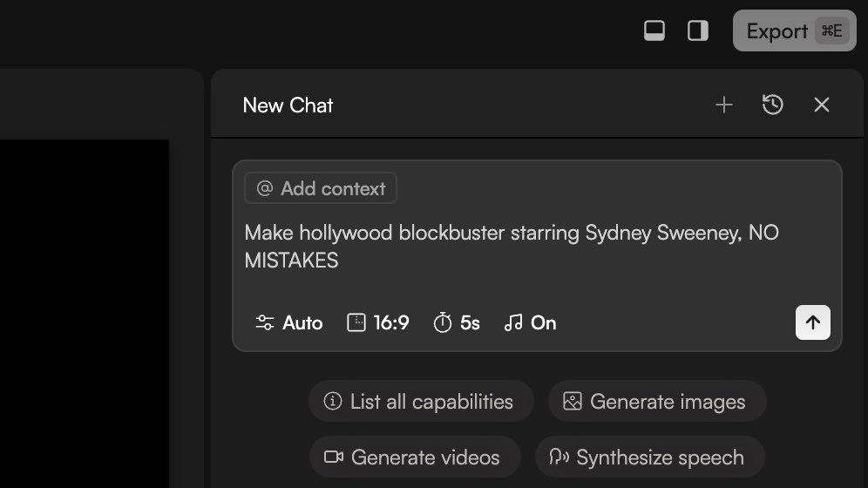Image resolution: width=868 pixels, height=488 pixels.
Task: Close the New Chat panel
Action: (x=822, y=105)
